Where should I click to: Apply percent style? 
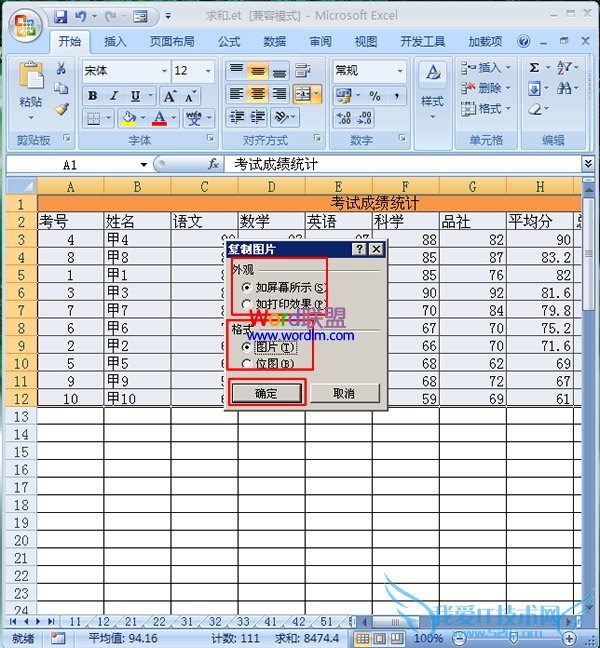(375, 96)
